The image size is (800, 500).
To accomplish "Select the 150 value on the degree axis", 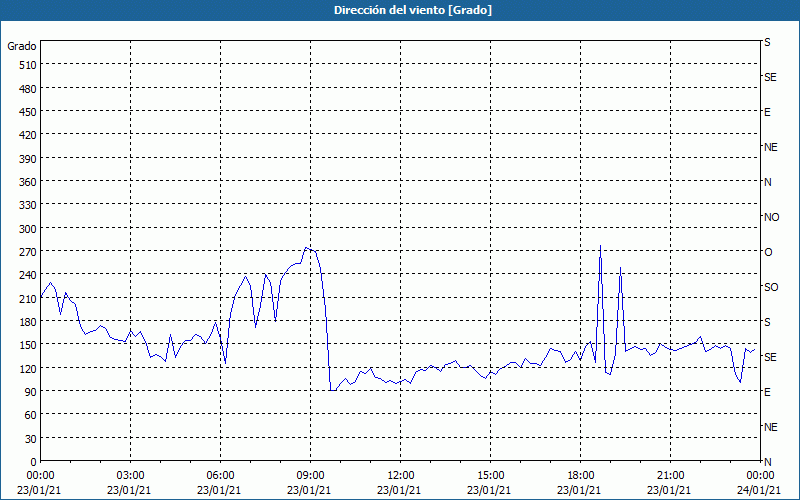I will pyautogui.click(x=28, y=345).
